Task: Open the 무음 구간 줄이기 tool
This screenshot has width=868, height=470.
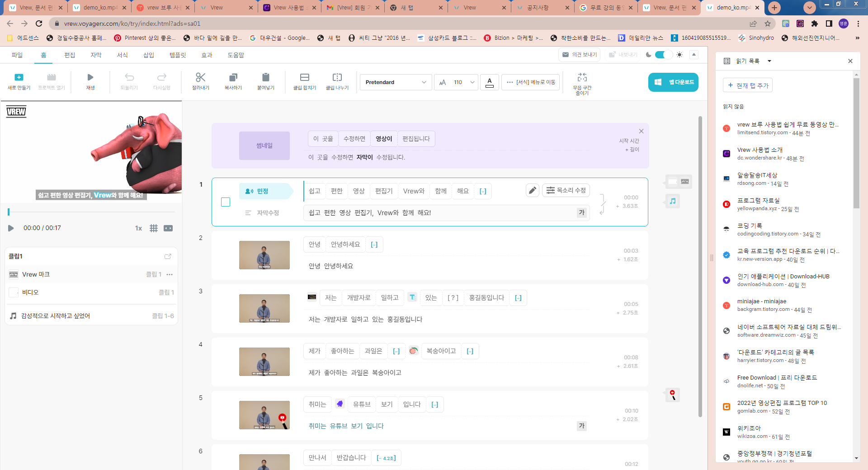Action: pyautogui.click(x=582, y=82)
